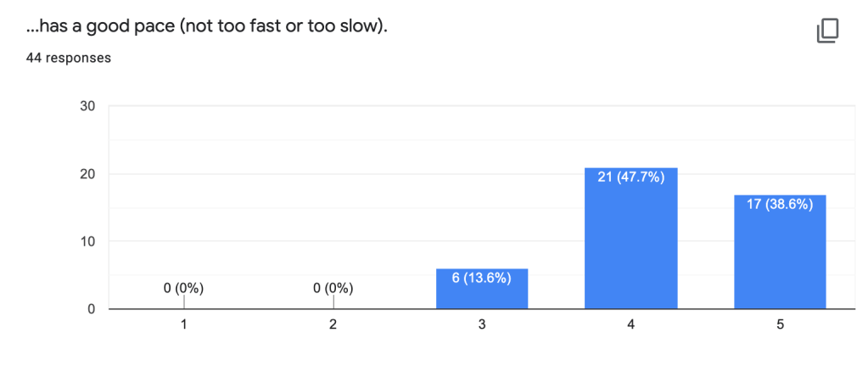
Task: Click x-axis label 5
Action: pyautogui.click(x=780, y=324)
